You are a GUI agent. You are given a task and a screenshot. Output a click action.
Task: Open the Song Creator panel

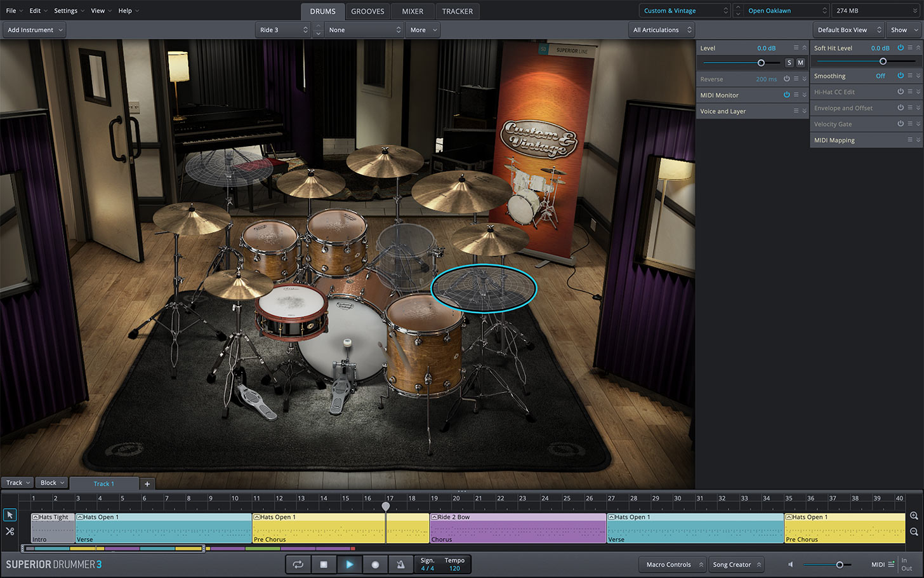[x=737, y=564]
